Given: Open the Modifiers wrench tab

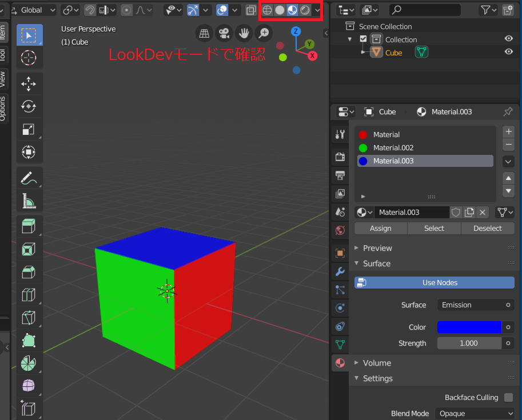Looking at the screenshot, I should [x=340, y=271].
